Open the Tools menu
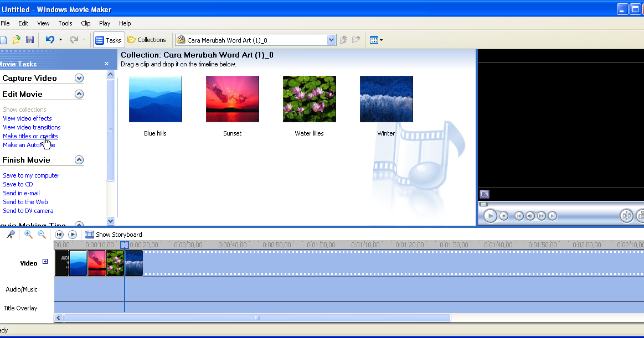 coord(65,23)
